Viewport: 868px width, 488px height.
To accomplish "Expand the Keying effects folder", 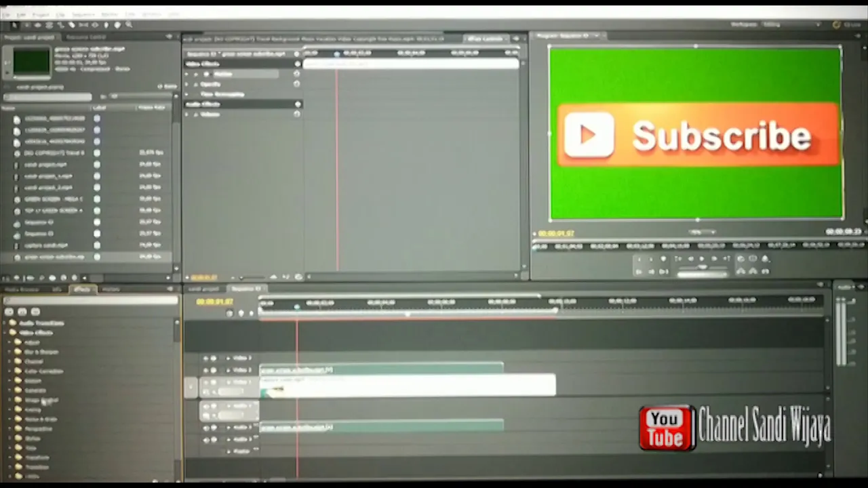I will 10,409.
